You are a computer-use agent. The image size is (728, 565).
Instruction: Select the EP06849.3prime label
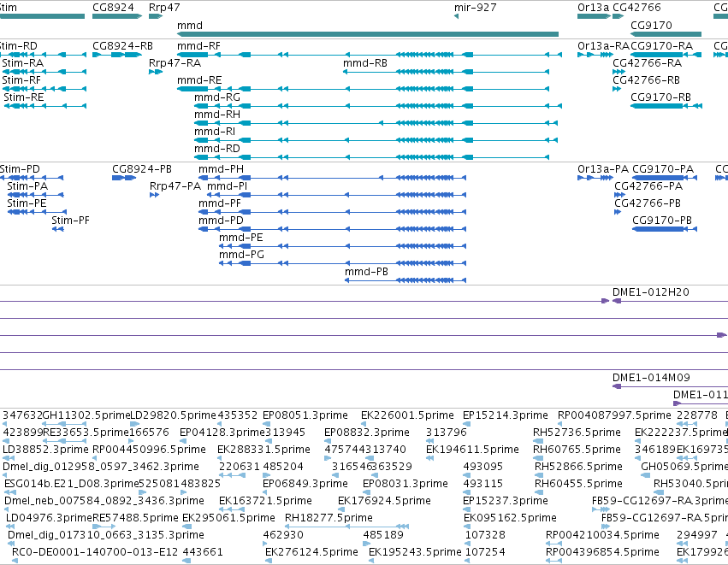click(x=305, y=484)
